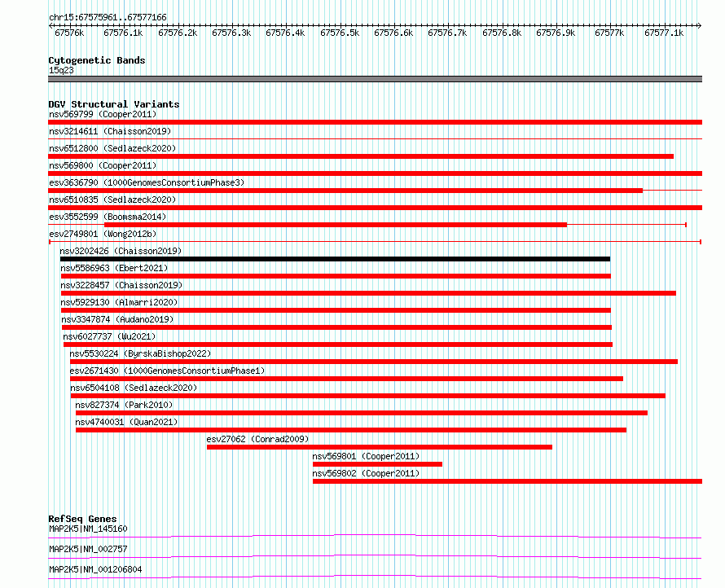This screenshot has width=725, height=588.
Task: Click the ruler's left arrow end
Action: pyautogui.click(x=51, y=25)
